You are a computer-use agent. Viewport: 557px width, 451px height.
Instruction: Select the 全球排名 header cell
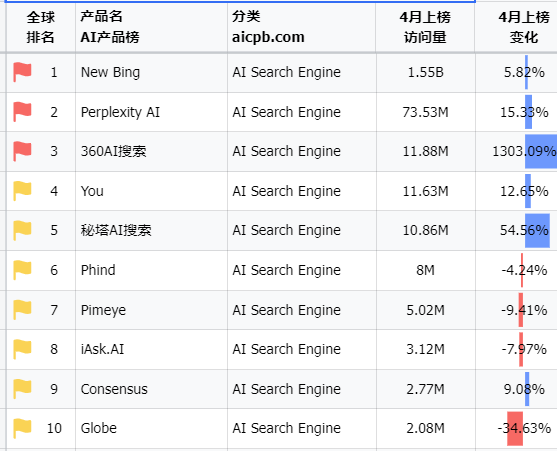coord(40,27)
